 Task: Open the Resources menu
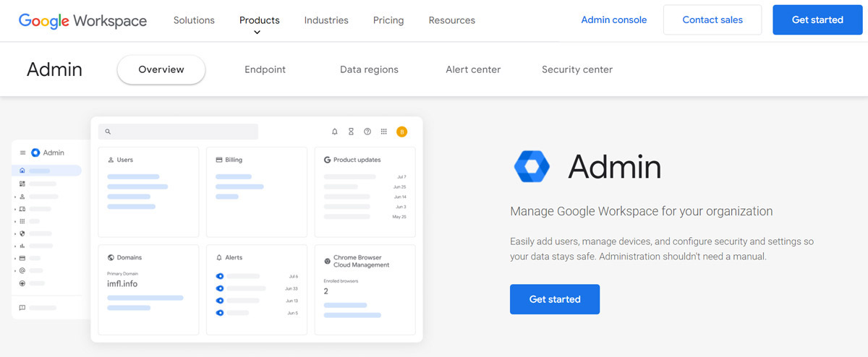point(452,20)
